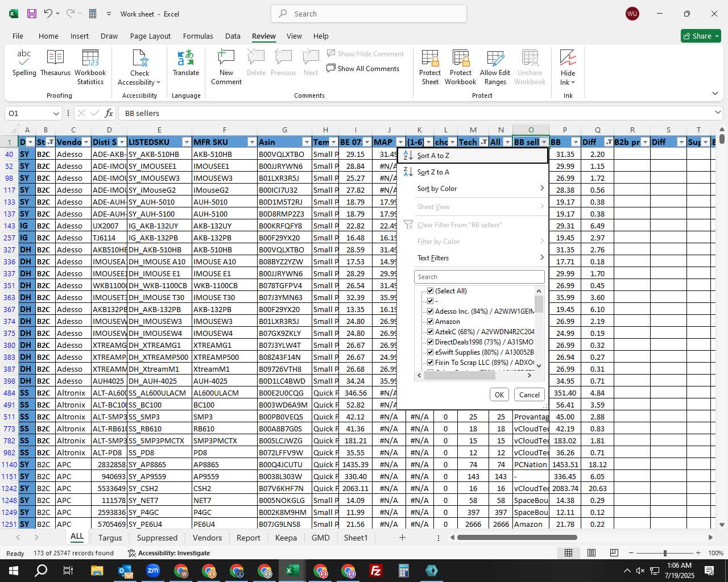
Task: Run the Spelling check
Action: pyautogui.click(x=24, y=63)
